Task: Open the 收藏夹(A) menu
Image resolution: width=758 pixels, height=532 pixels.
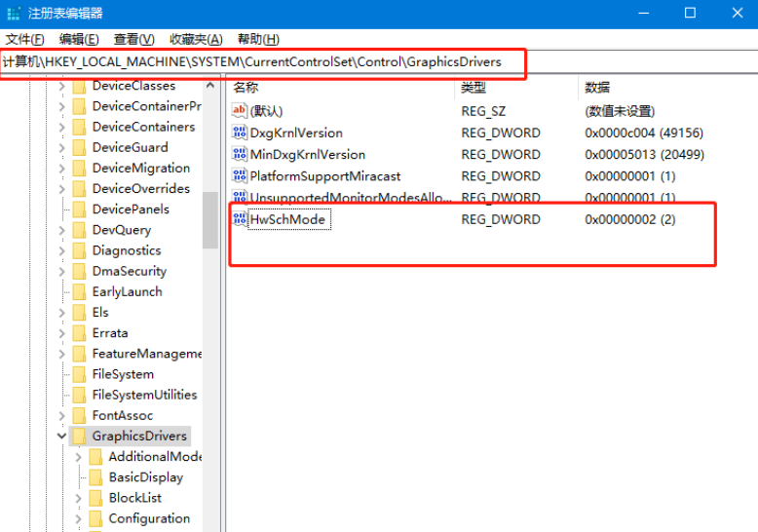Action: 196,39
